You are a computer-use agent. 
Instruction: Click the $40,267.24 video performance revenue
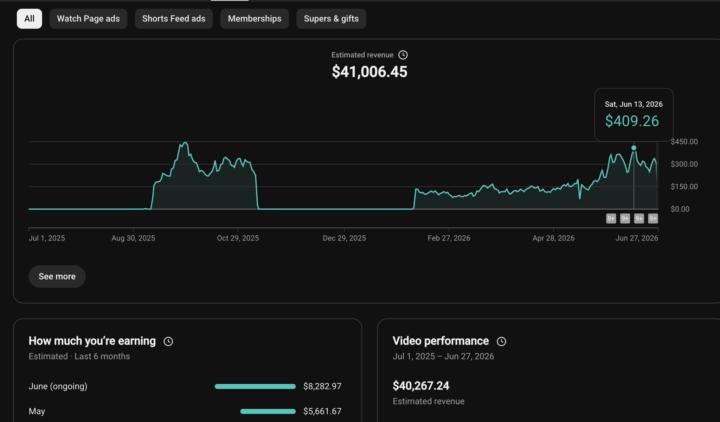click(421, 386)
